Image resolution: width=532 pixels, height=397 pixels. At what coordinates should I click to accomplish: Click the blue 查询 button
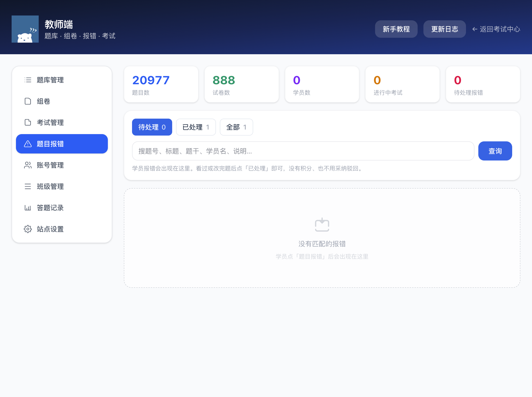point(495,151)
